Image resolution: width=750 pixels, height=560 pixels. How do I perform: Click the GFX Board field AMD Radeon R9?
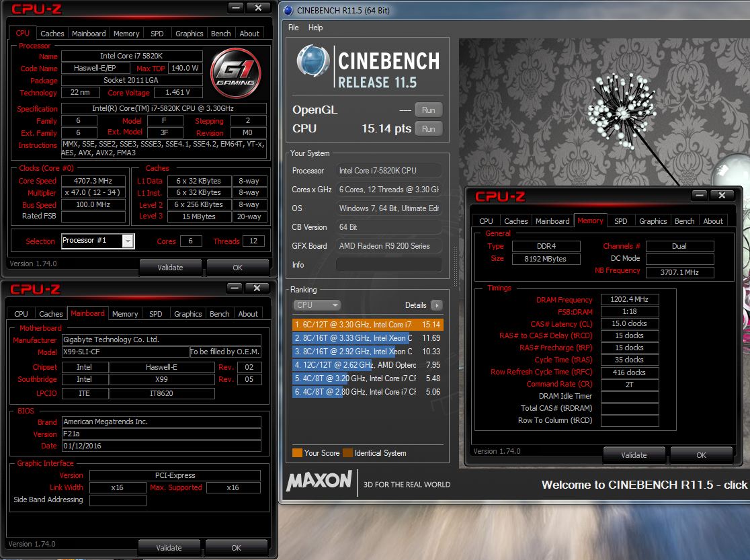tap(389, 246)
